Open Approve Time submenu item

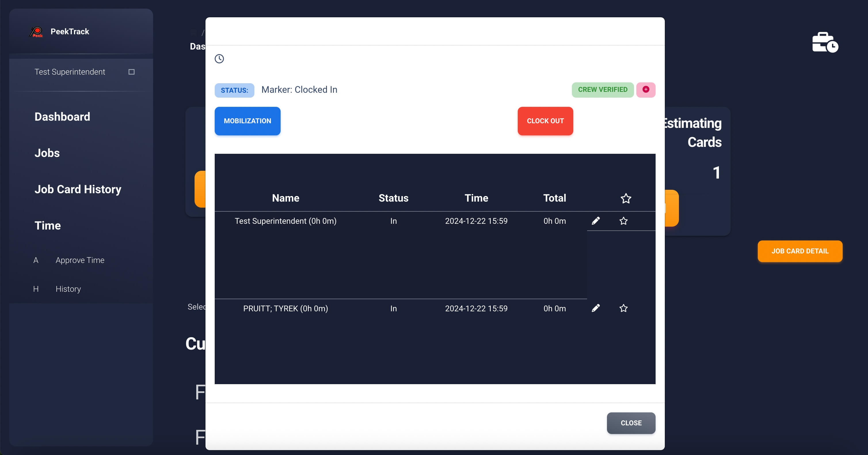[80, 260]
